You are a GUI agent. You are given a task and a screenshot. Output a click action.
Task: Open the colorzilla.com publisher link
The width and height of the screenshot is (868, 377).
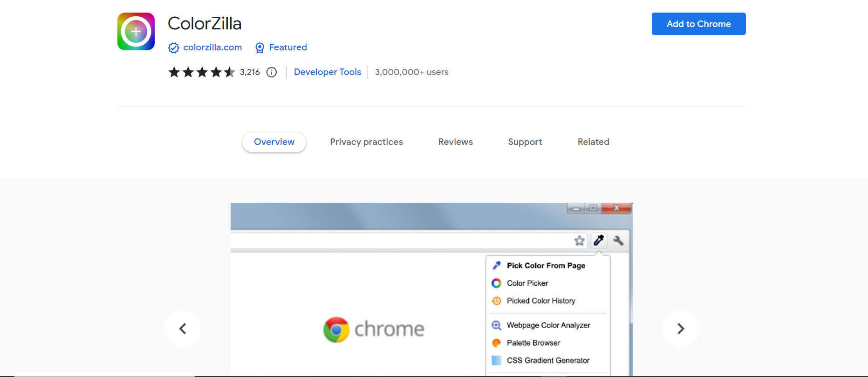(212, 48)
